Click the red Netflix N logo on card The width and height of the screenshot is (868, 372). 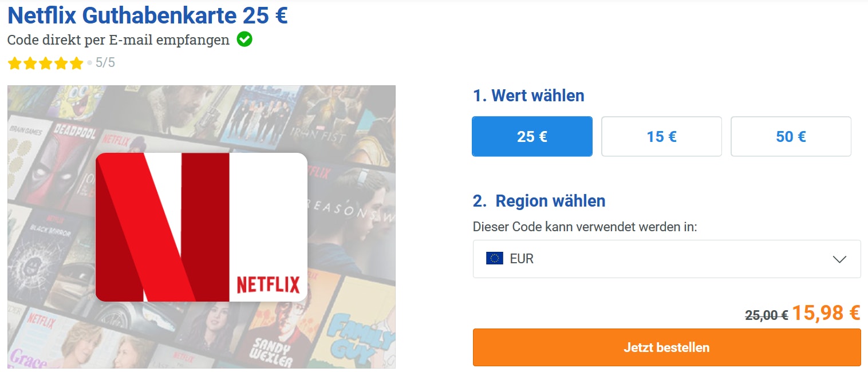tap(163, 227)
